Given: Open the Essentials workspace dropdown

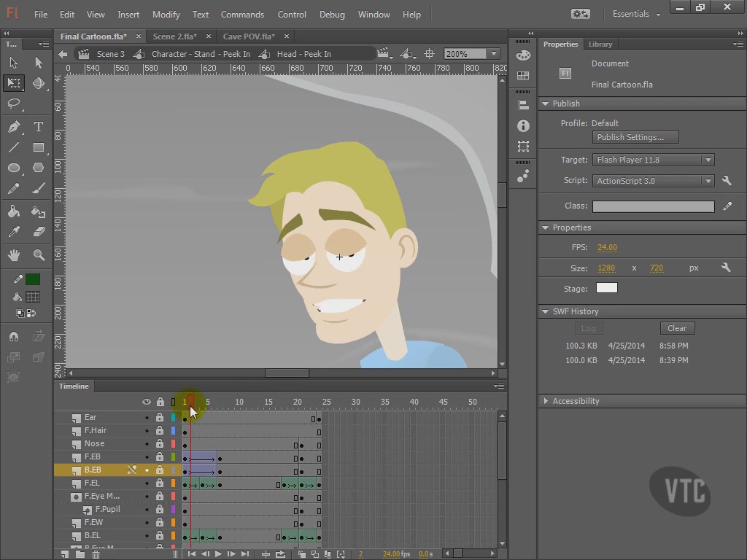Looking at the screenshot, I should [636, 15].
